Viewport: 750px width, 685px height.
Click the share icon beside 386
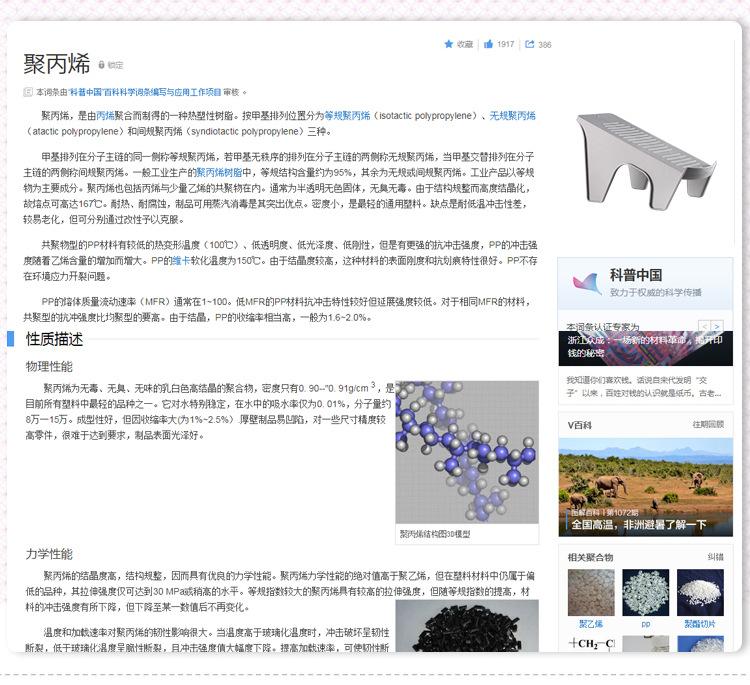point(530,44)
